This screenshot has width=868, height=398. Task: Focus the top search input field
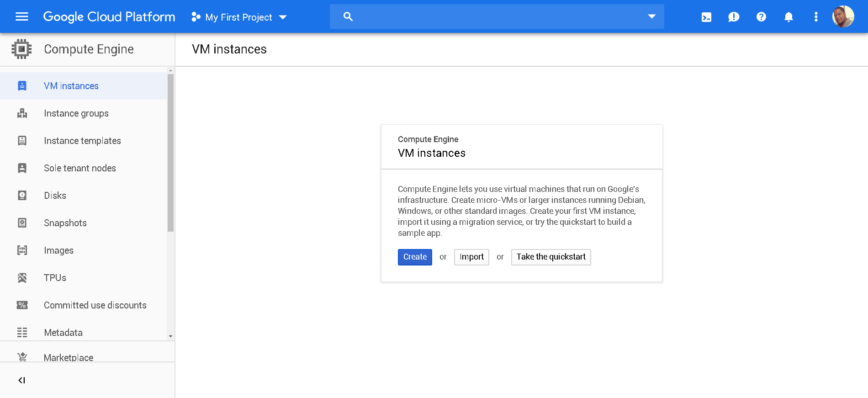[x=497, y=17]
